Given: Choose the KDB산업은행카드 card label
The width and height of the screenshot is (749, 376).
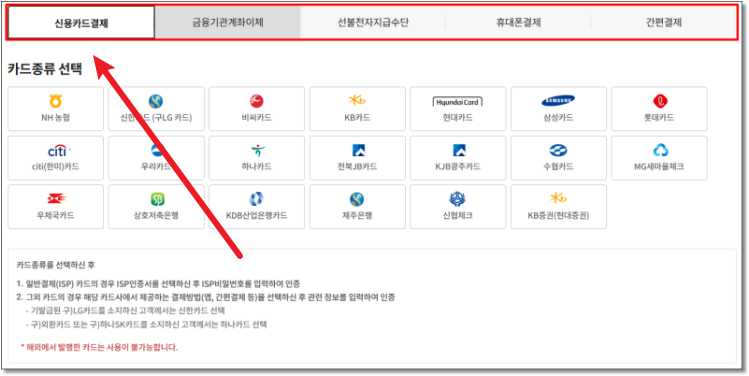Looking at the screenshot, I should [x=257, y=215].
